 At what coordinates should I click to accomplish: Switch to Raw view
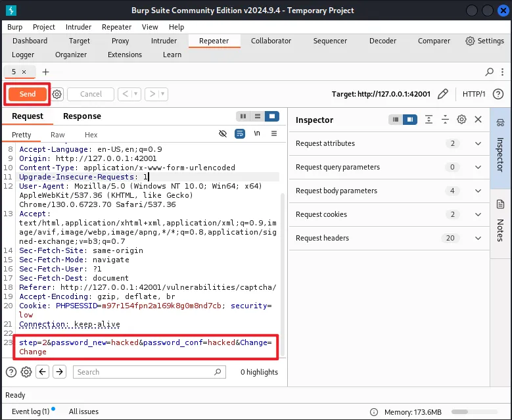pos(57,135)
